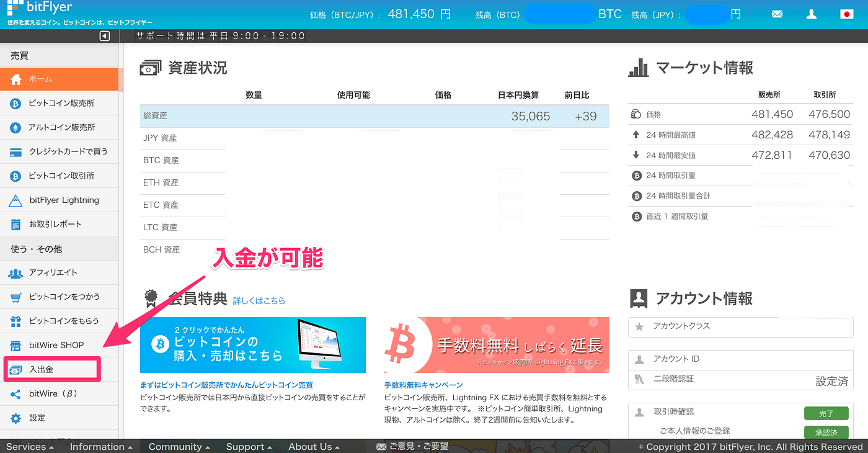
Task: Click the bitFlyer Lightning triangle icon
Action: coord(16,200)
